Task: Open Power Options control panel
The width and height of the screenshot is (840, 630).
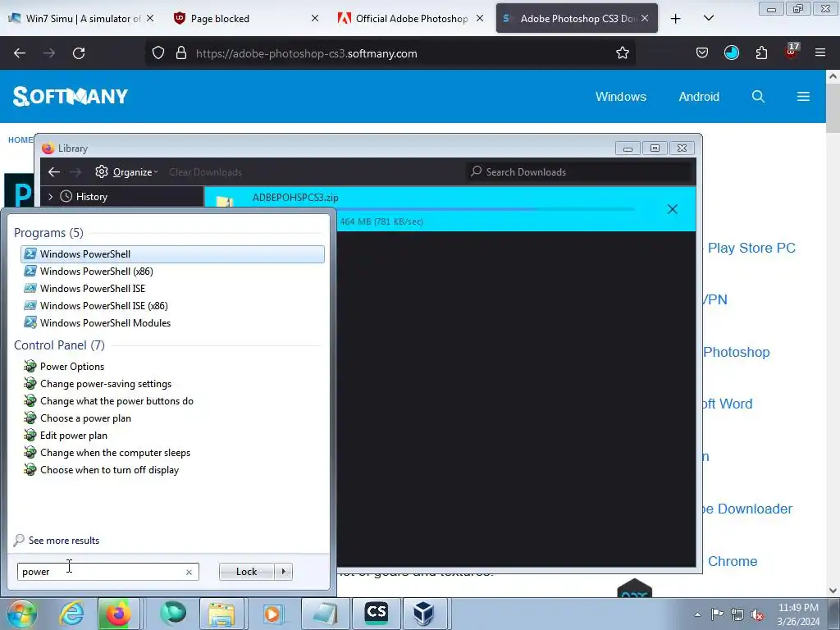Action: 172,367
